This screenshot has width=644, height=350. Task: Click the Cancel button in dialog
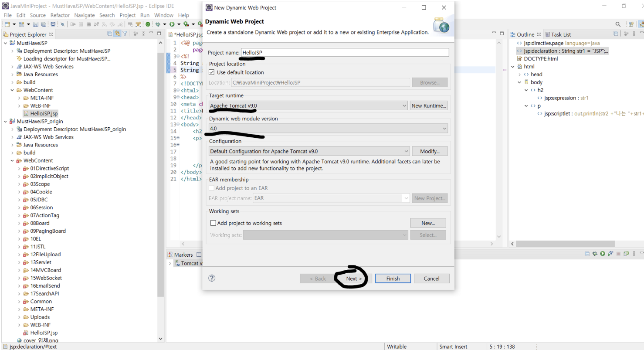tap(431, 279)
